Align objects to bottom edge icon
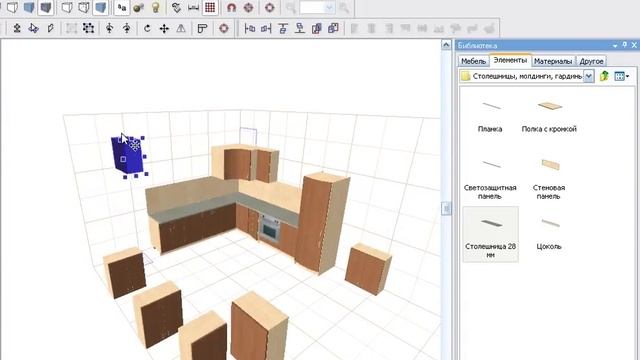This screenshot has height=360, width=640. click(x=300, y=28)
